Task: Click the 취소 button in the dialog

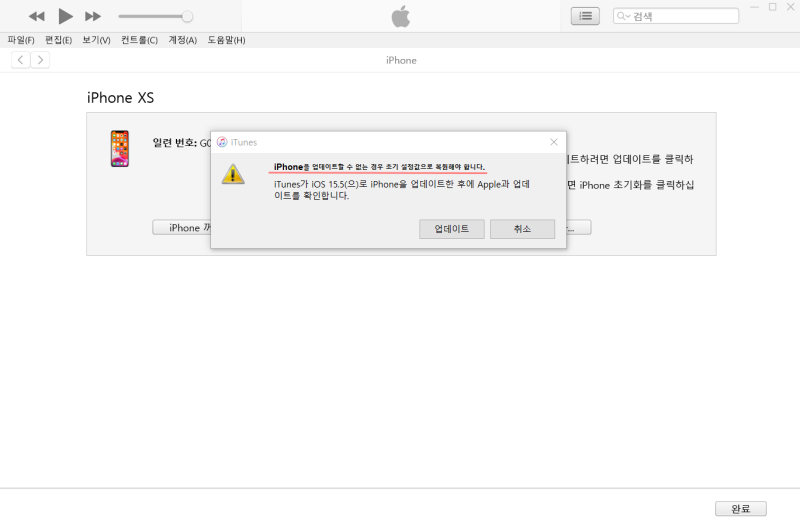Action: pyautogui.click(x=522, y=229)
